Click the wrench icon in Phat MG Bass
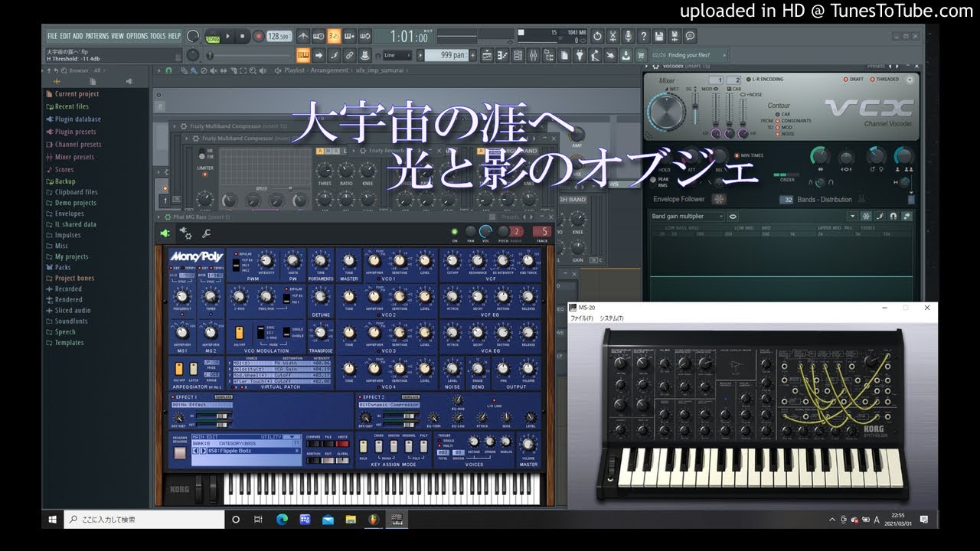Viewport: 980px width, 551px height. (x=206, y=233)
